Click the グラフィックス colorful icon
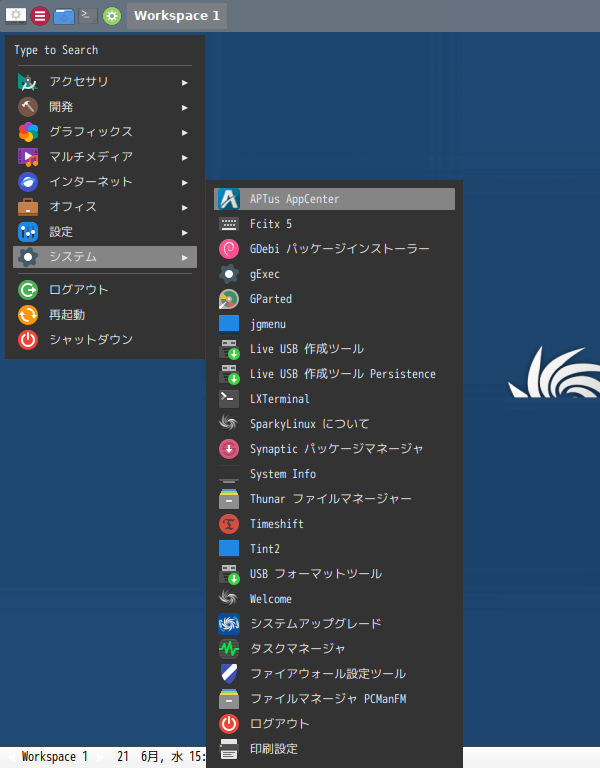 28,132
